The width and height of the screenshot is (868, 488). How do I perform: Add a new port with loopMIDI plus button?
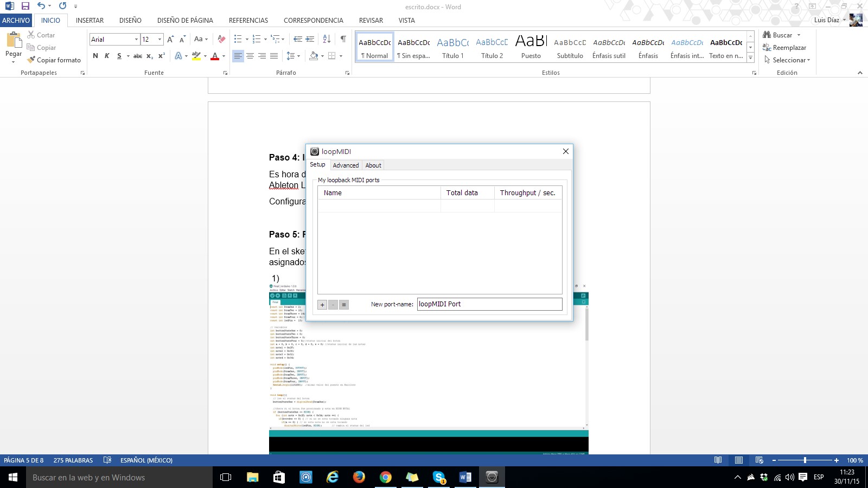coord(322,305)
